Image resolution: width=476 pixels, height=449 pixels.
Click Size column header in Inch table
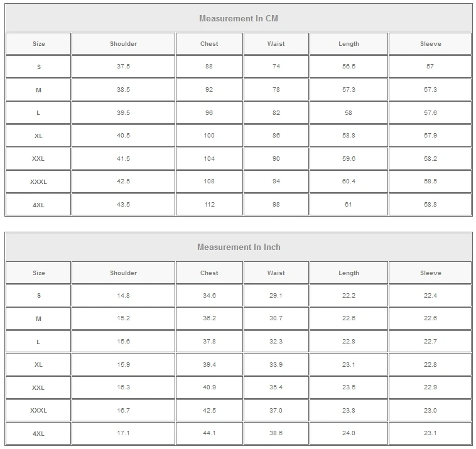(x=38, y=273)
